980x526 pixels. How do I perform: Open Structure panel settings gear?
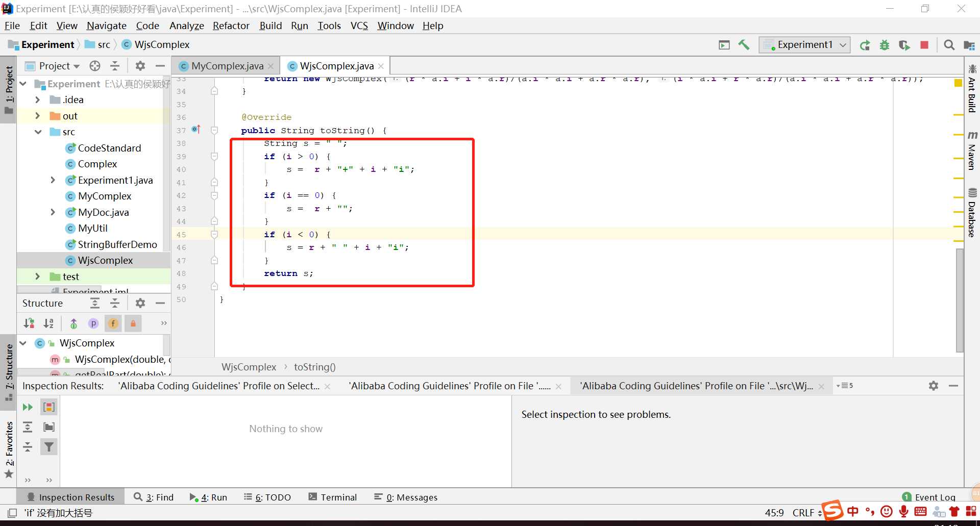point(140,303)
